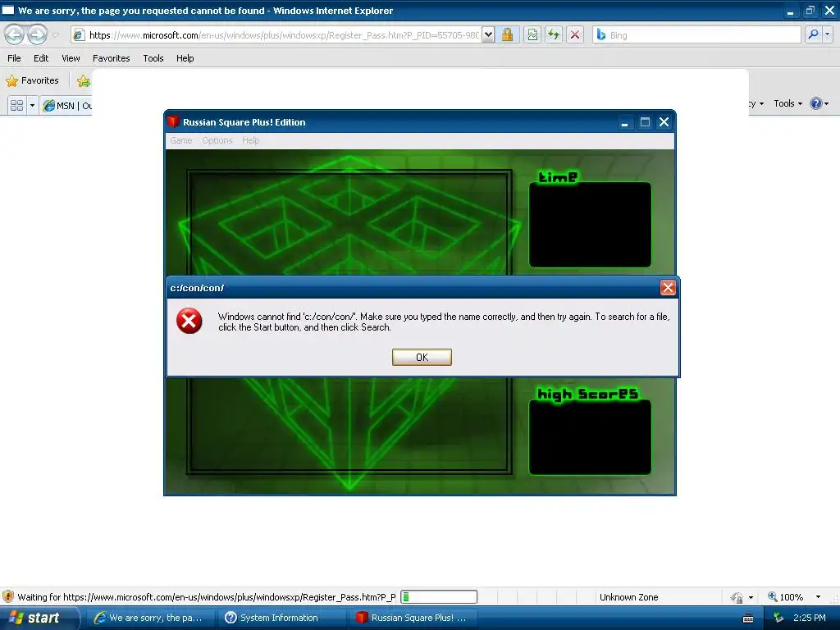Minimize the Internet Explorer window
The width and height of the screenshot is (840, 630).
pos(790,11)
